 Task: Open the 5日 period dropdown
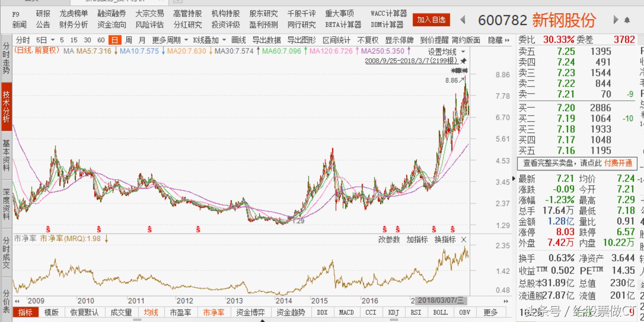click(45, 40)
